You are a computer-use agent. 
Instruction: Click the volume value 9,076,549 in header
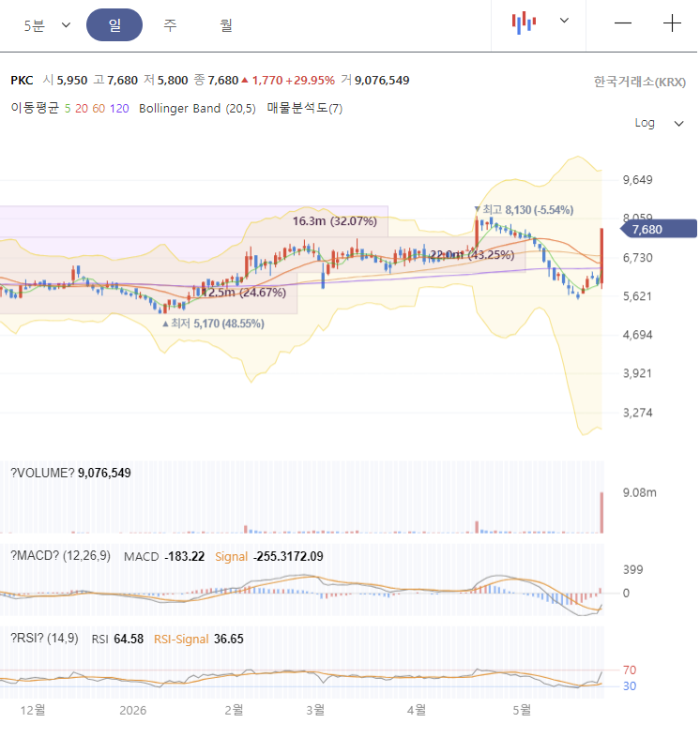382,81
